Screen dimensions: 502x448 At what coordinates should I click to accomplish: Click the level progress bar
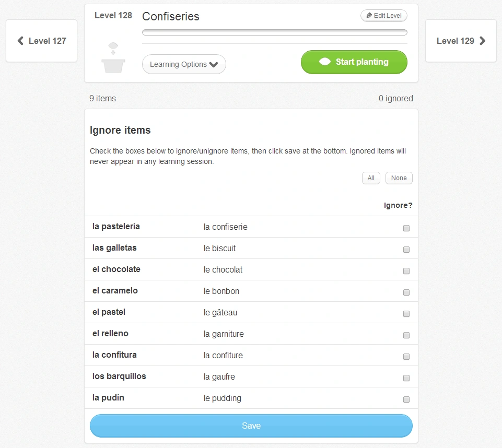274,32
